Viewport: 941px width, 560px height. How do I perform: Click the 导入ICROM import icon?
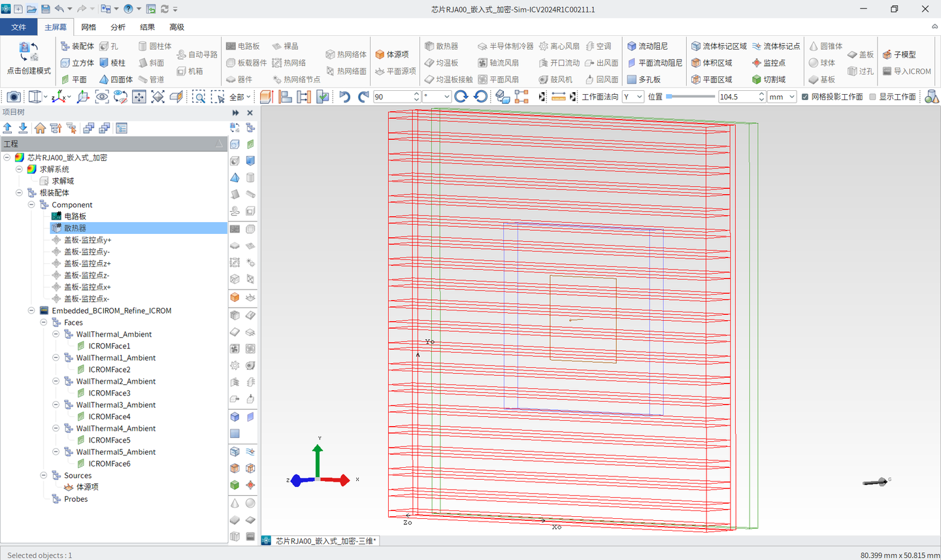887,71
